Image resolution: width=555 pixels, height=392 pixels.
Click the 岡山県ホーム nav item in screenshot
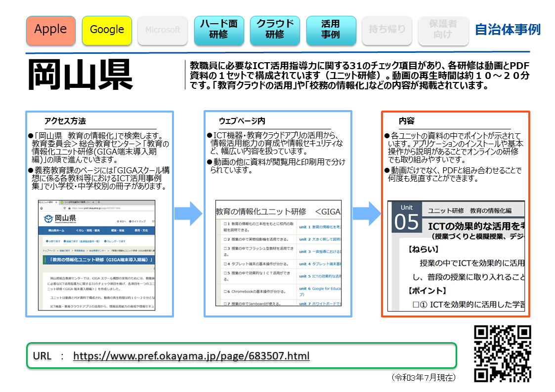(x=56, y=230)
